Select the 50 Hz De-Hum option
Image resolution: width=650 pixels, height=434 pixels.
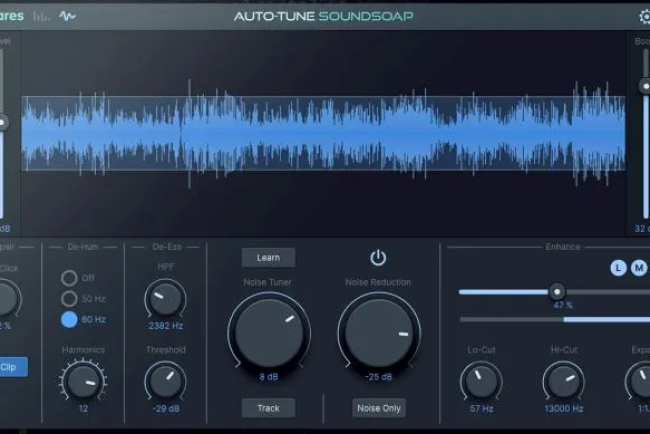[69, 298]
